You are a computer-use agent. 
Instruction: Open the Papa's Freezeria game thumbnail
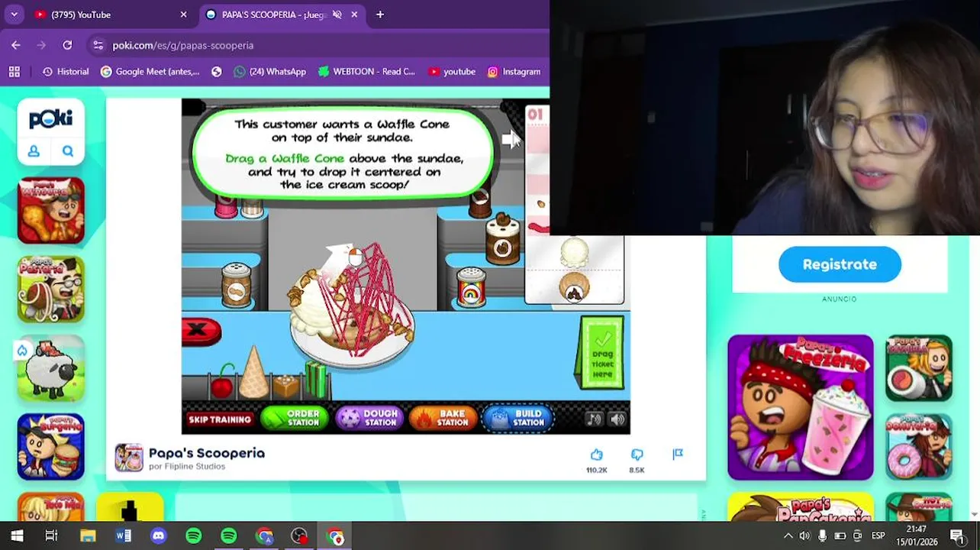pyautogui.click(x=801, y=407)
